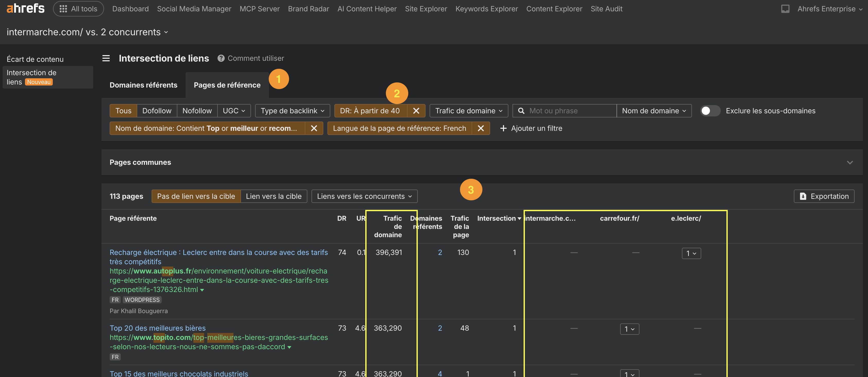
Task: Expand the Pages communes section
Action: (849, 162)
